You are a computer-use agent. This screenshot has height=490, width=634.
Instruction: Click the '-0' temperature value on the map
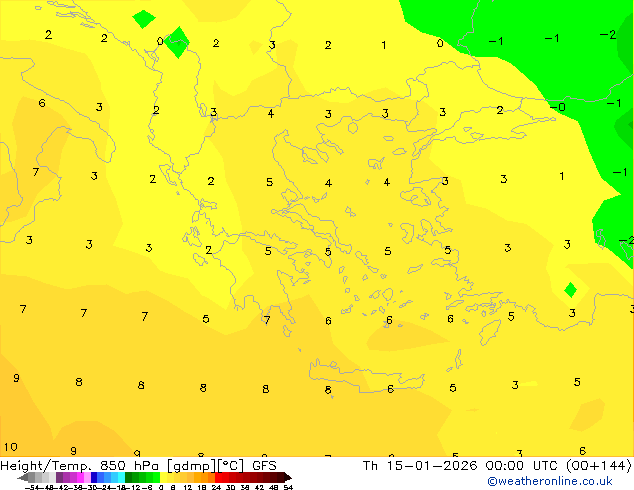tap(558, 107)
